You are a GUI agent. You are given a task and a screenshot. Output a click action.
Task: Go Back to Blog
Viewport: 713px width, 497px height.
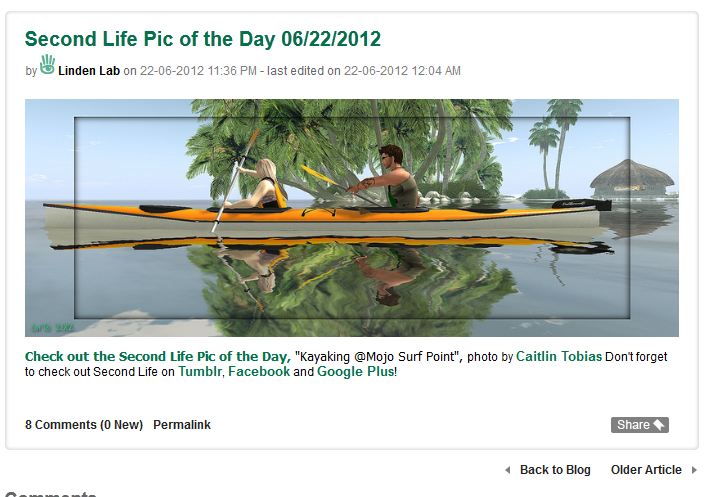(x=555, y=470)
